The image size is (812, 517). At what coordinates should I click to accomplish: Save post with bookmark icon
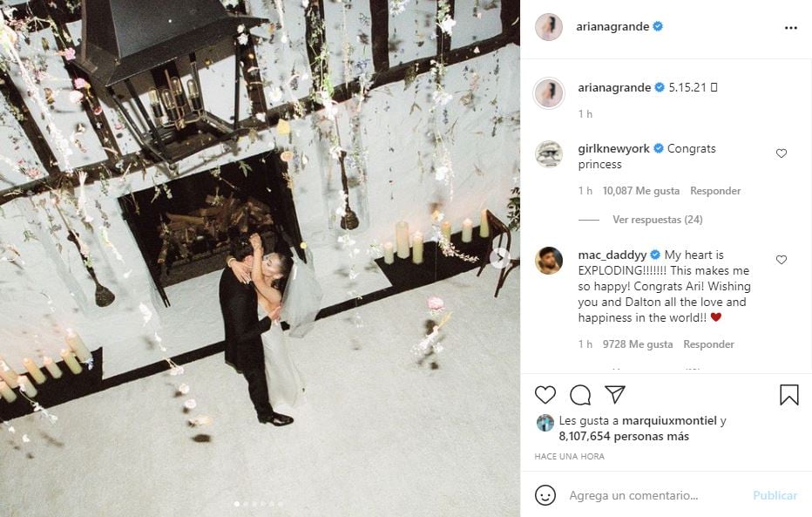(x=788, y=395)
